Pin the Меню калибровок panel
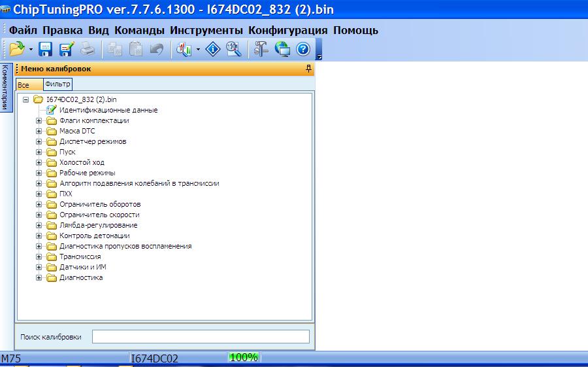The width and height of the screenshot is (588, 367). click(308, 69)
